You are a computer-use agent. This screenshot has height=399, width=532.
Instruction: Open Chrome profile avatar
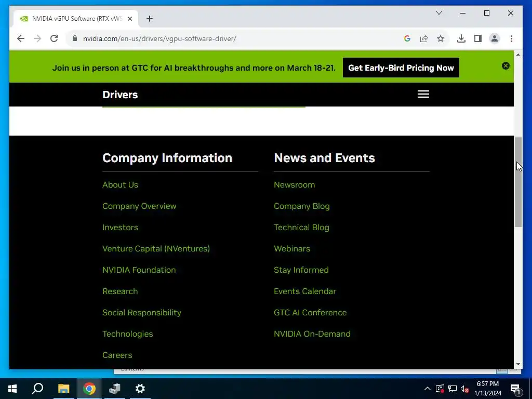click(495, 38)
